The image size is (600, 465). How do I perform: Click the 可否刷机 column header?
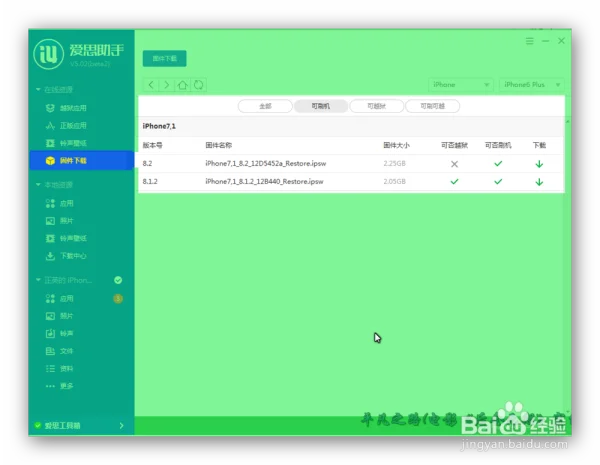pos(498,145)
